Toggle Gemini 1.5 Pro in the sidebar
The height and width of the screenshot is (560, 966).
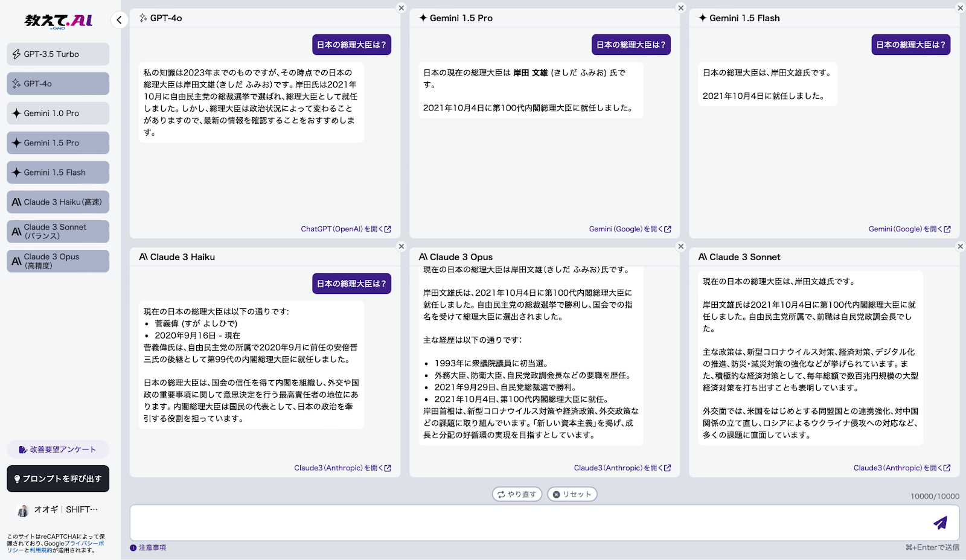point(58,142)
